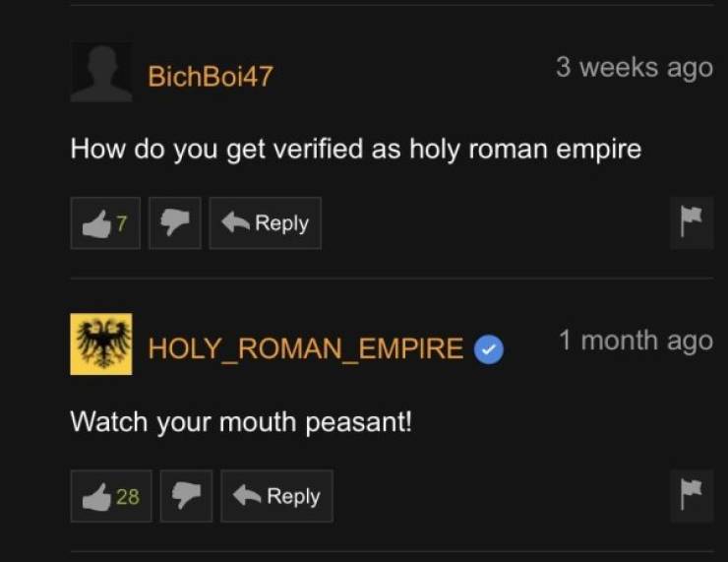
Task: Click curved arrow icon on HOLY_ROMAN_EMPIRE's Reply
Action: (x=247, y=495)
